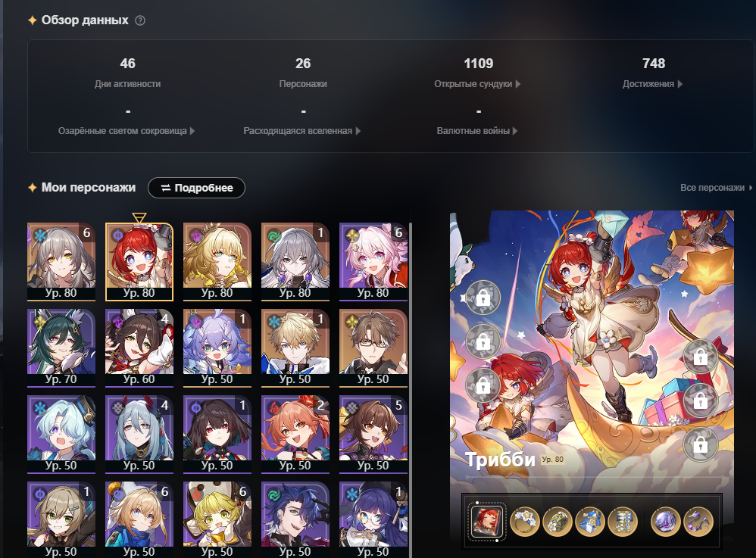This screenshot has width=756, height=558.
Task: Select the blond man Ур. 50 ice character
Action: 295,348
